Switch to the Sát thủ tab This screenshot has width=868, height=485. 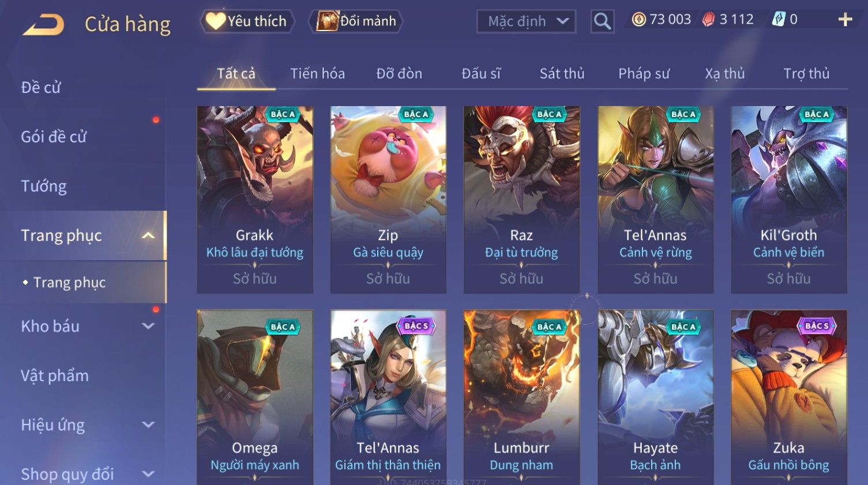click(x=562, y=74)
